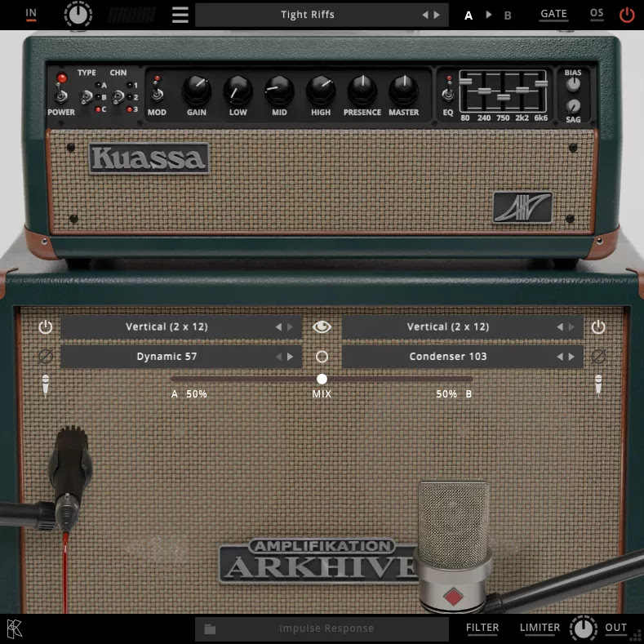Image resolution: width=644 pixels, height=644 pixels.
Task: Switch to preset slot B
Action: tap(508, 15)
